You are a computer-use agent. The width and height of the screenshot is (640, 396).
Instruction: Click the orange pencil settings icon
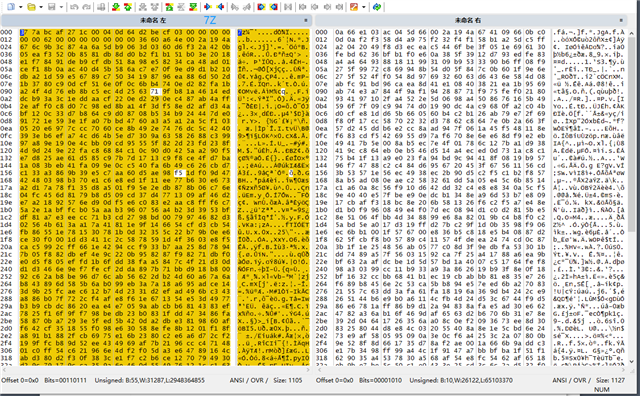[354, 7]
